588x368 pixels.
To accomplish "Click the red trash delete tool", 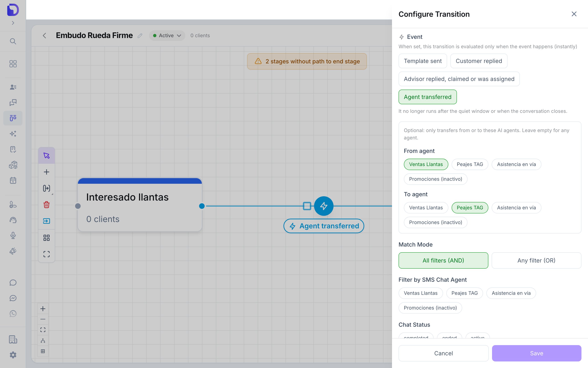I will (46, 205).
